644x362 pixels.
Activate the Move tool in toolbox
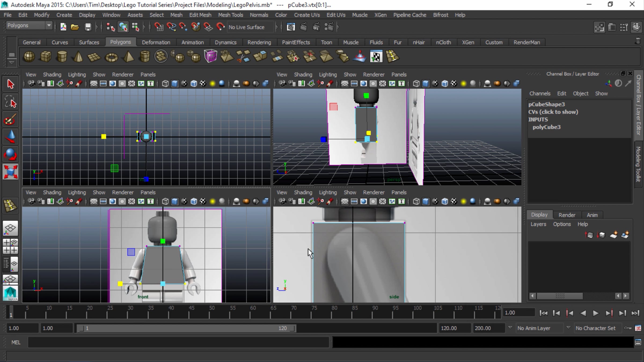[10, 137]
